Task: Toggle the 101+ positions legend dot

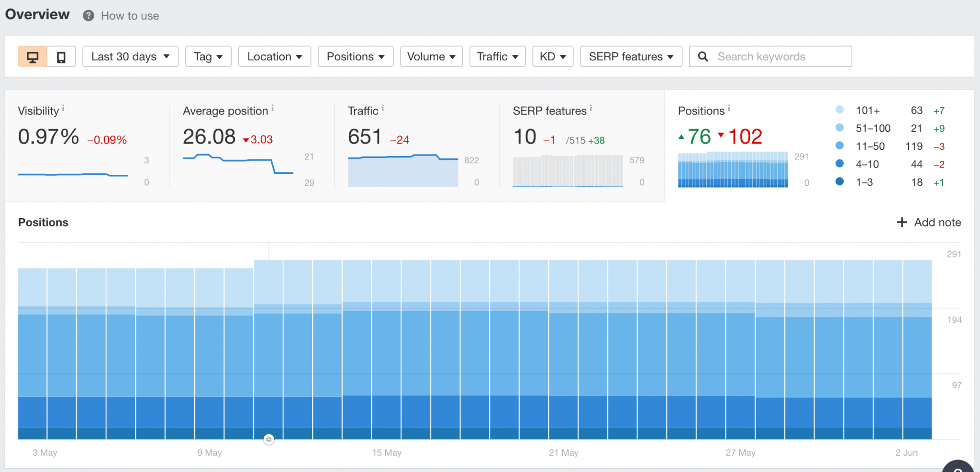Action: 840,110
